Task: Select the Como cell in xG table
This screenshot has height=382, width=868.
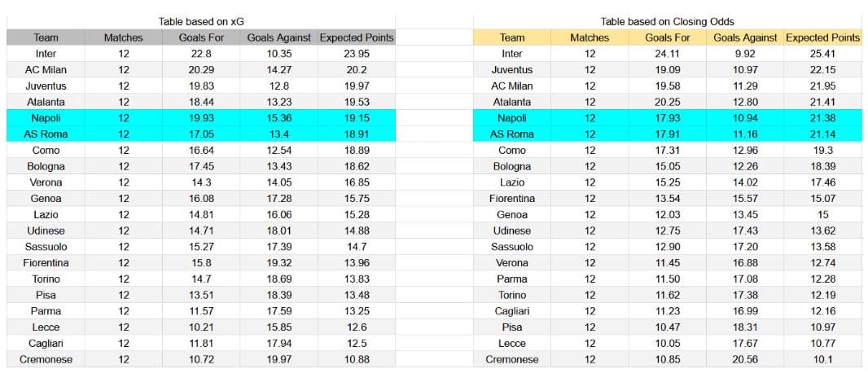Action: point(46,150)
